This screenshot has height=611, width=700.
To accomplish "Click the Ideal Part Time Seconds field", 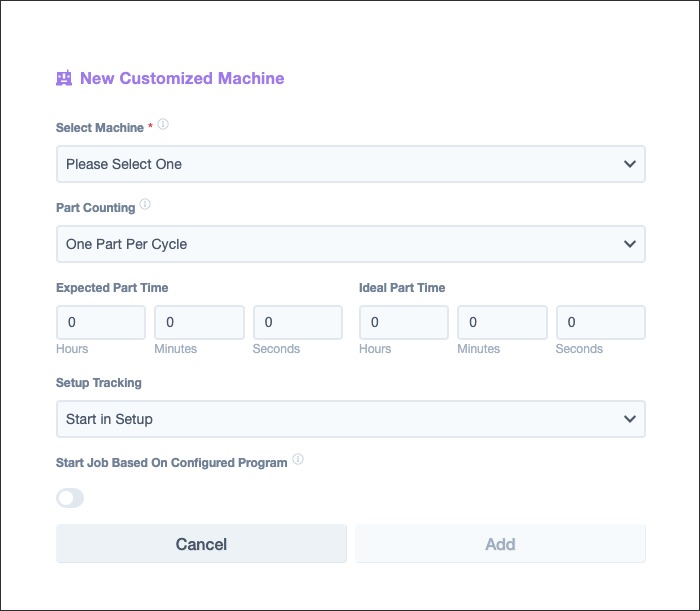I will 600,322.
